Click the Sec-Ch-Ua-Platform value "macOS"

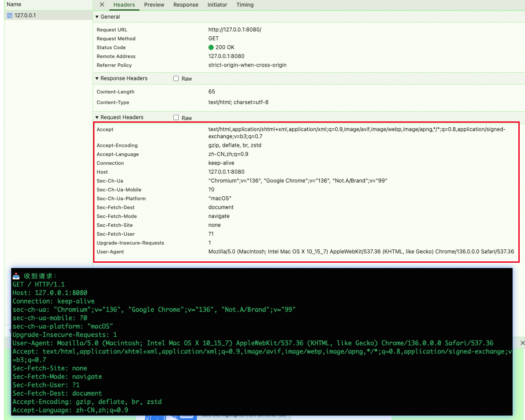(x=219, y=198)
